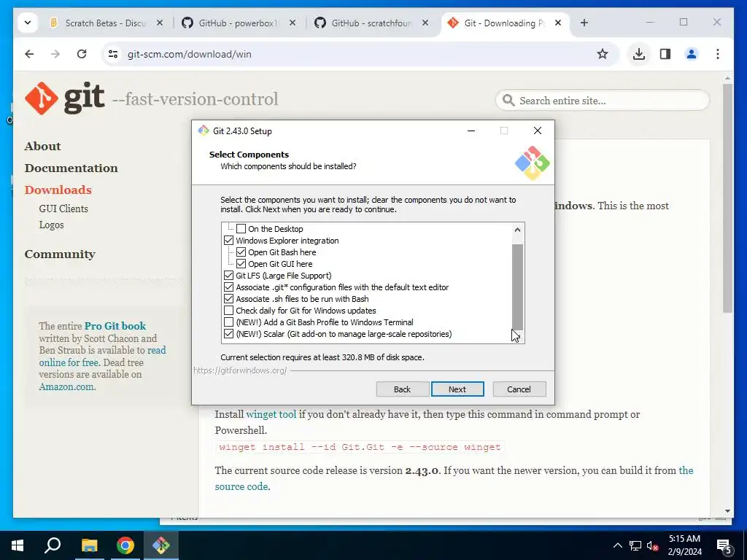
Task: Open the notification center icon
Action: pyautogui.click(x=724, y=546)
